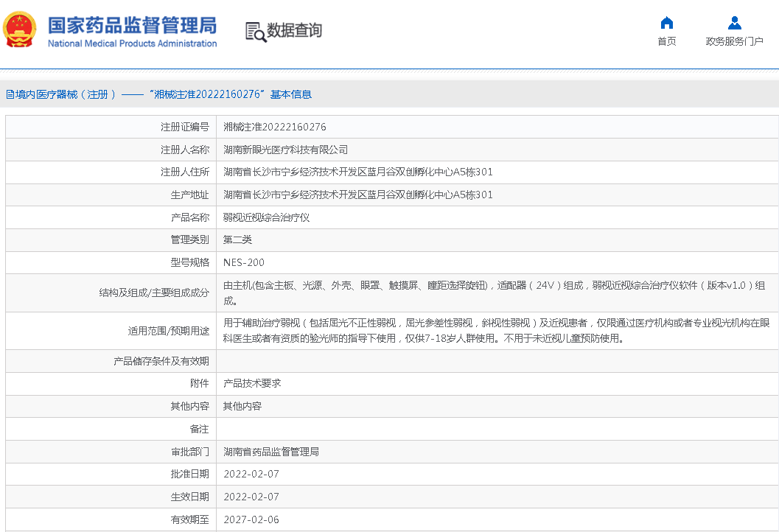Click the 产品储存条件及有效期 label

pos(161,361)
